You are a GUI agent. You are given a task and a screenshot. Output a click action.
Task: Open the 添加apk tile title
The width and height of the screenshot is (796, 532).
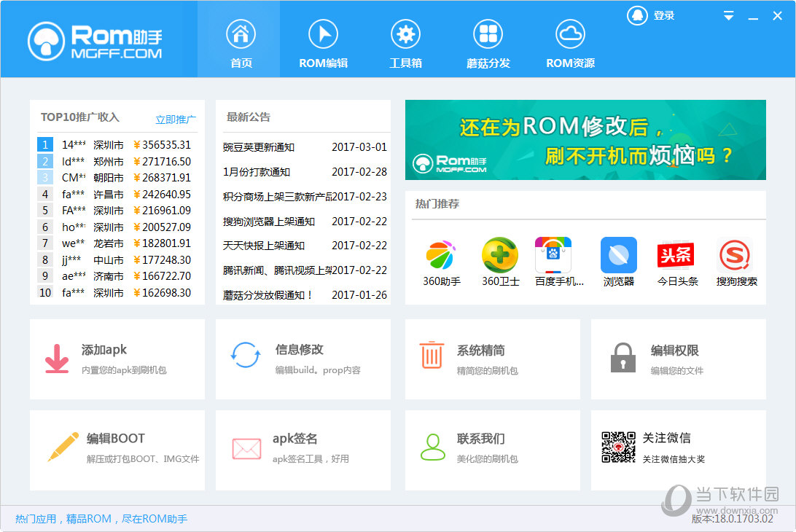coord(104,350)
